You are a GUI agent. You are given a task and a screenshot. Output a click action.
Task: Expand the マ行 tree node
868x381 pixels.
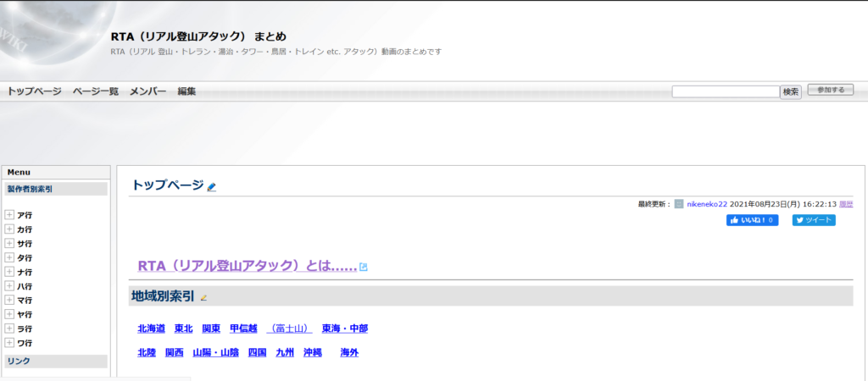[x=8, y=301]
